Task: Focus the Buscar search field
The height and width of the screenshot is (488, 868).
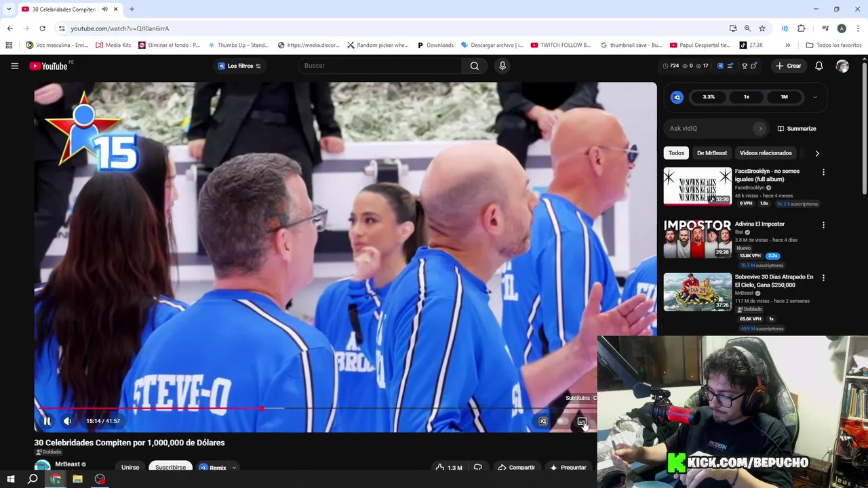Action: (x=380, y=66)
